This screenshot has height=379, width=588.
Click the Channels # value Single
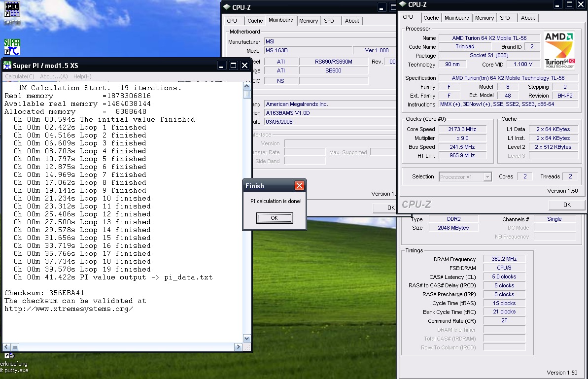(x=554, y=219)
